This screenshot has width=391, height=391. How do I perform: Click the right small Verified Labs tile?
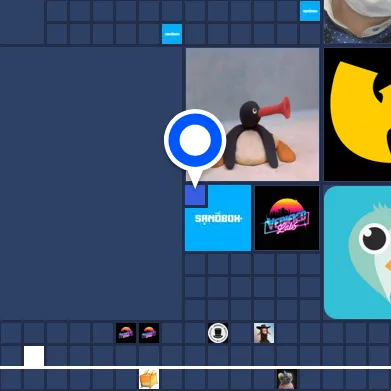click(x=149, y=333)
